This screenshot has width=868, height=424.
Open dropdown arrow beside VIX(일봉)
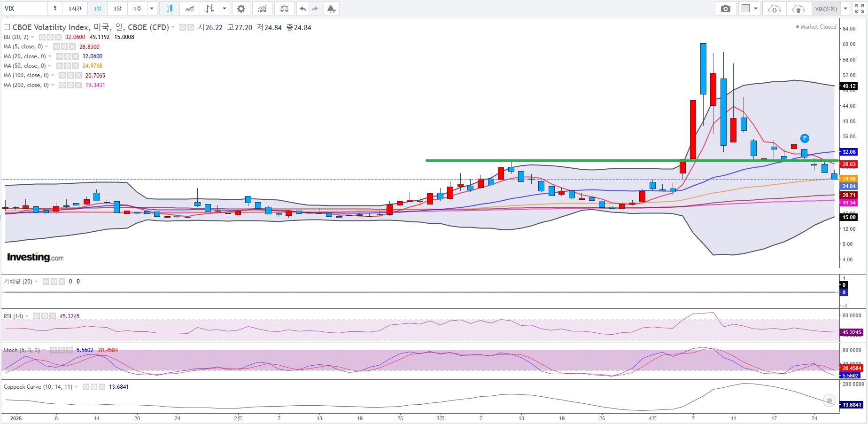(845, 8)
